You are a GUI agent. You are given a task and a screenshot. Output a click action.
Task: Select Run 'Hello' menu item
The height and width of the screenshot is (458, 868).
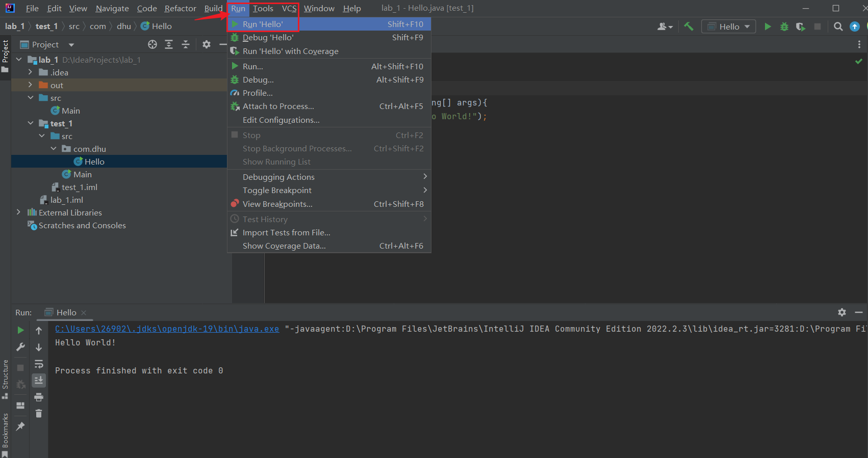coord(329,24)
